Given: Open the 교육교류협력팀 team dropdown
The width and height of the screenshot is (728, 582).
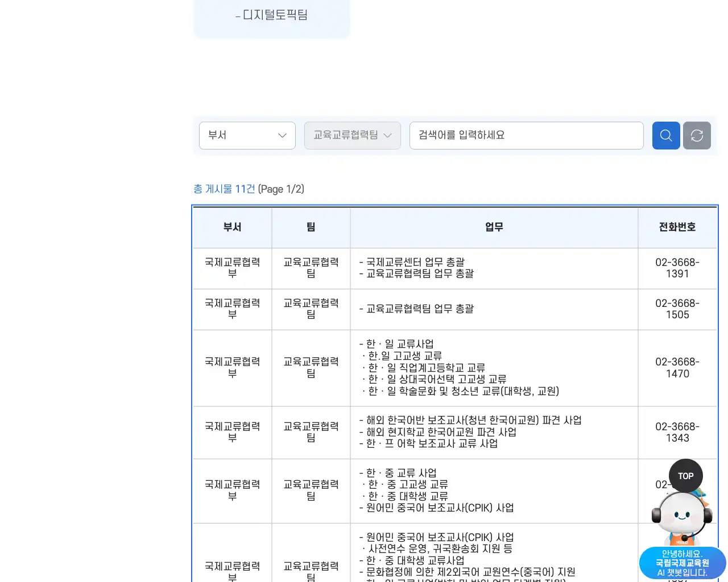Looking at the screenshot, I should pos(353,136).
